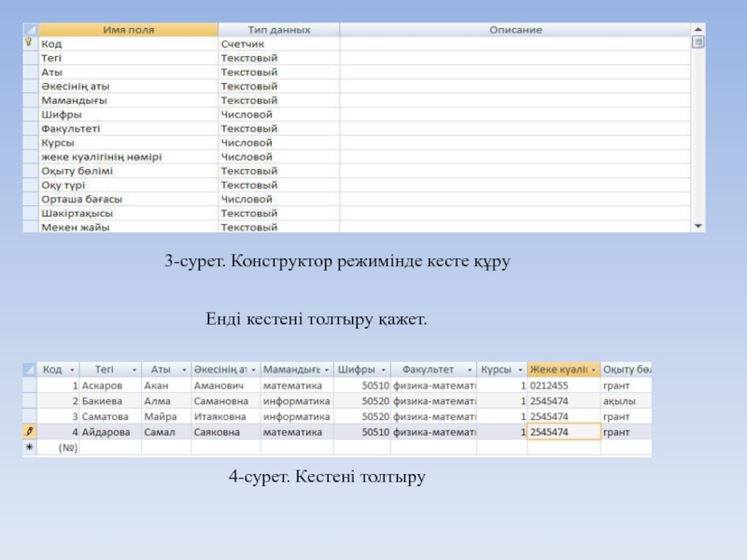Click the primary key icon beside Код
747x560 pixels.
(29, 43)
